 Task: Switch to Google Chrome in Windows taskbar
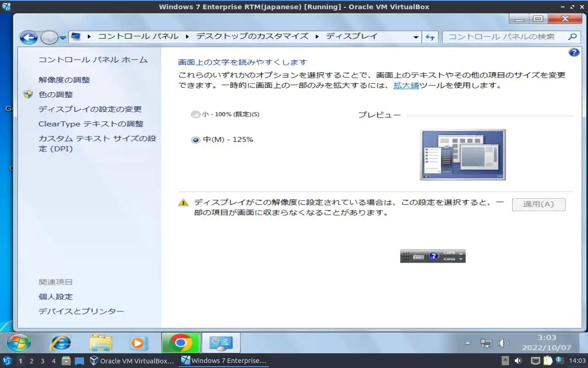181,343
